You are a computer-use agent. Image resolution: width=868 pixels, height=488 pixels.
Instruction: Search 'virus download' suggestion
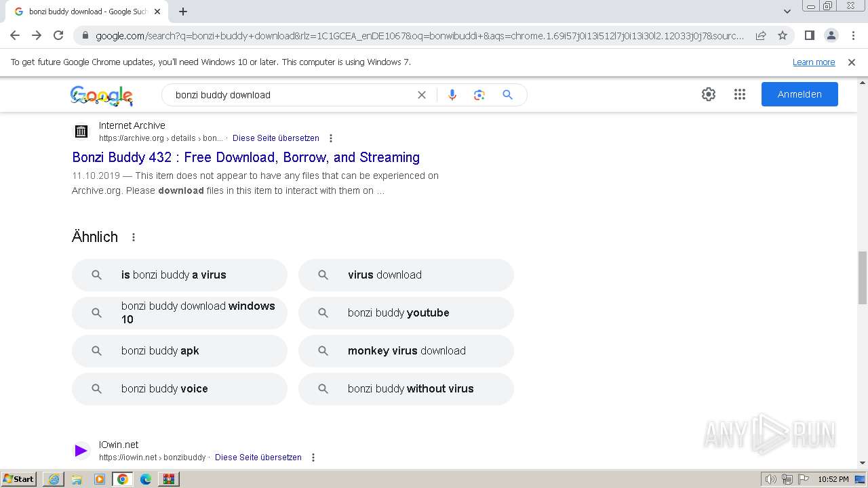[x=406, y=275]
